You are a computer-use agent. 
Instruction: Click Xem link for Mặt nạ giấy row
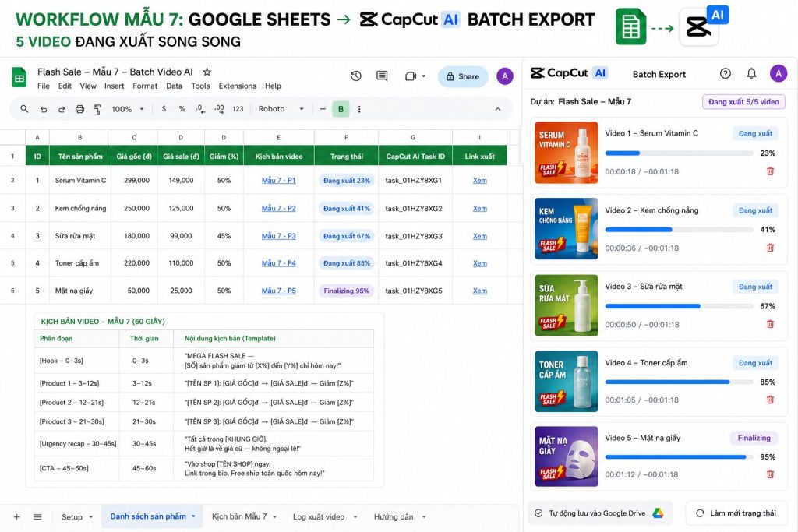[x=479, y=291]
